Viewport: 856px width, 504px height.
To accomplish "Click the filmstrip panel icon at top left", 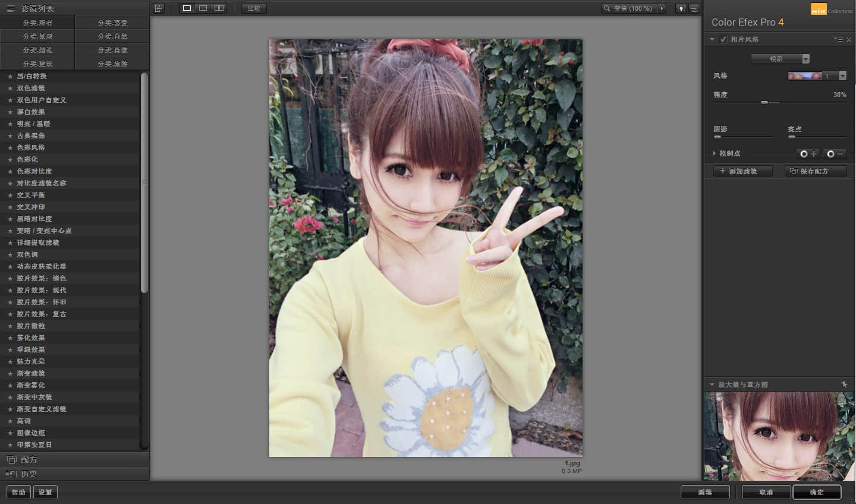I will coord(158,8).
